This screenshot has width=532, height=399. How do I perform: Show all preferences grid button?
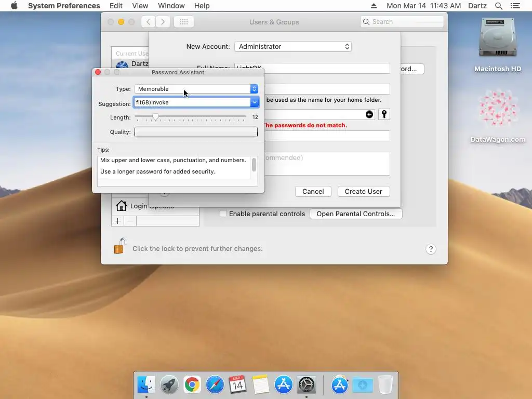(184, 22)
